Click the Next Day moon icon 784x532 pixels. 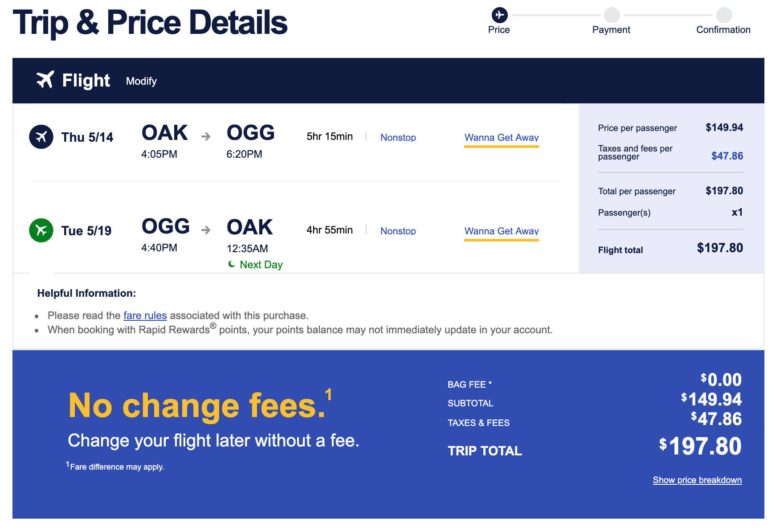coord(232,264)
